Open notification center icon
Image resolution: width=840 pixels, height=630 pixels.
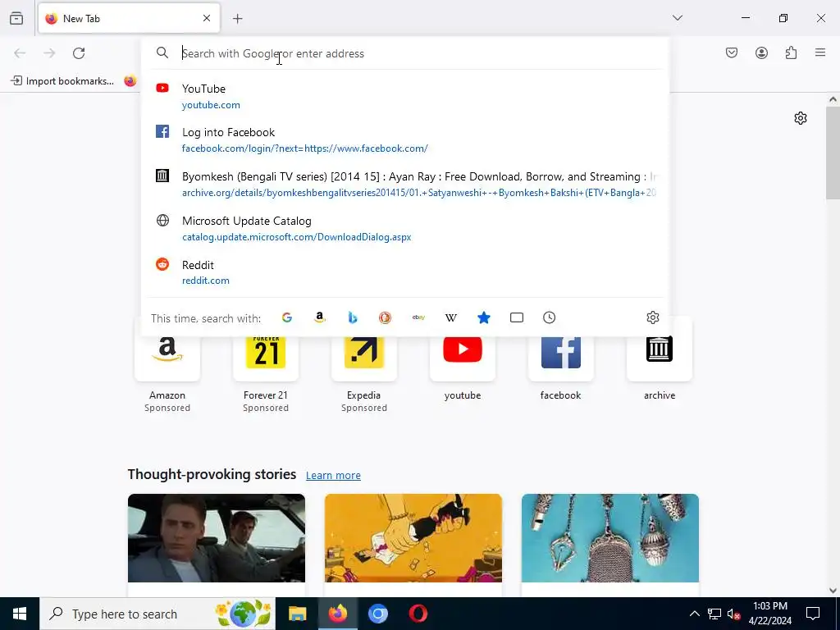point(813,614)
